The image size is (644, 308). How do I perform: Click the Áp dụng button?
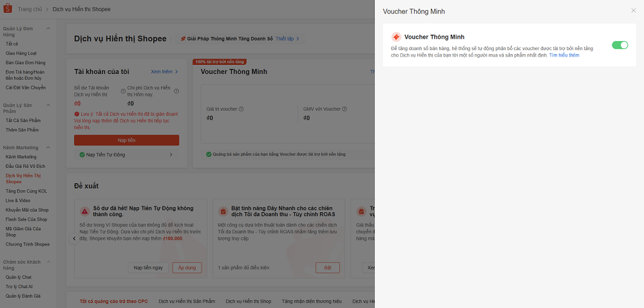point(187,267)
